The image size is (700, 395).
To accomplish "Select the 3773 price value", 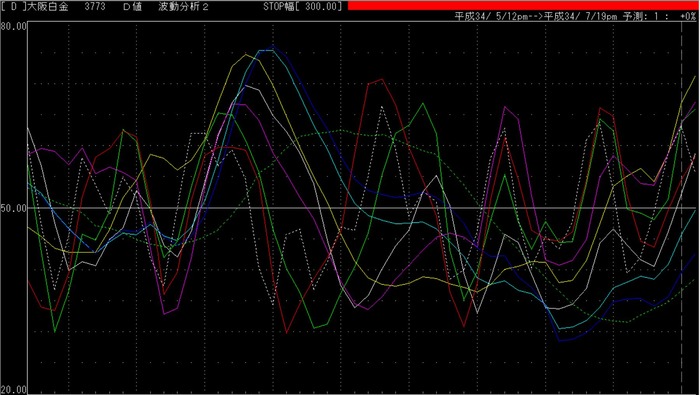I will 95,6.
